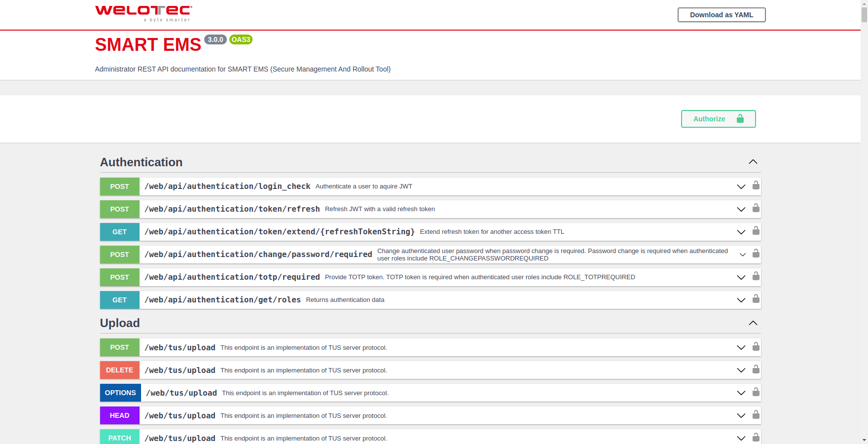The image size is (868, 444).
Task: Click lock icon on OPTIONS /web/tus/upload row
Action: 756,392
